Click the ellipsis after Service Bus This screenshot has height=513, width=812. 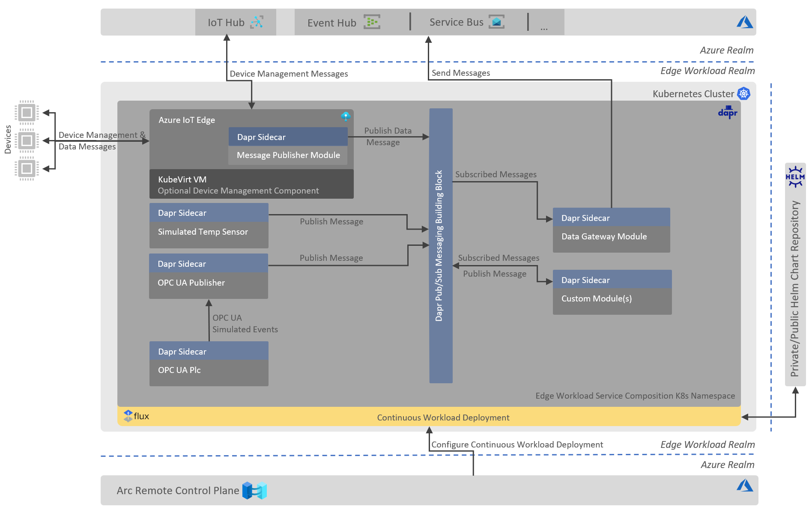[544, 28]
